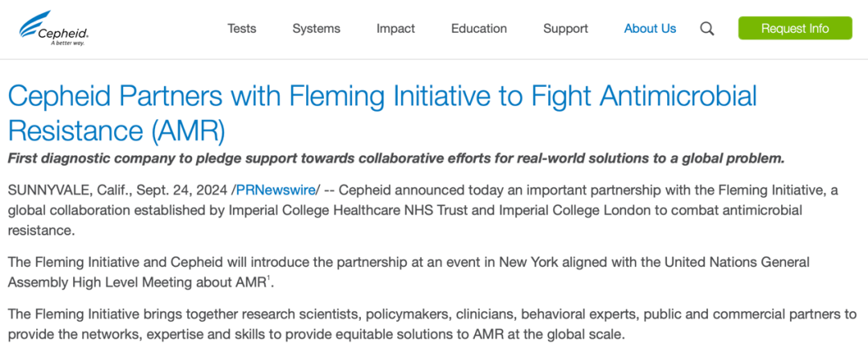This screenshot has height=353, width=868.
Task: Open the Tests navigation menu
Action: point(242,29)
